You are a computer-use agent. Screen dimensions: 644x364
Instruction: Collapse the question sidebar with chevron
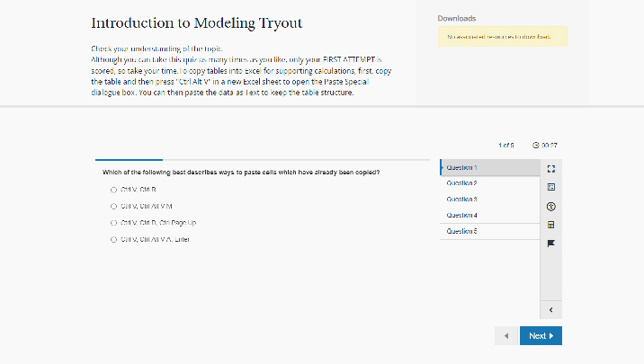pos(550,310)
